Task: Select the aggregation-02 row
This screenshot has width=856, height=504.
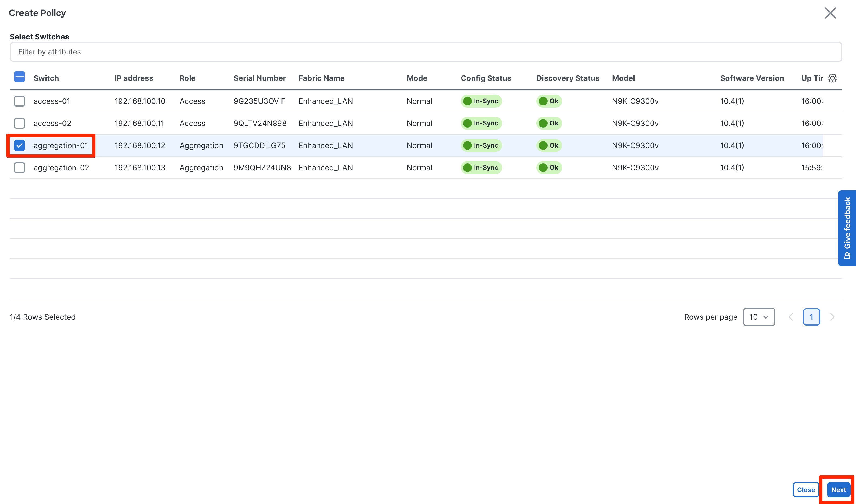Action: point(61,167)
